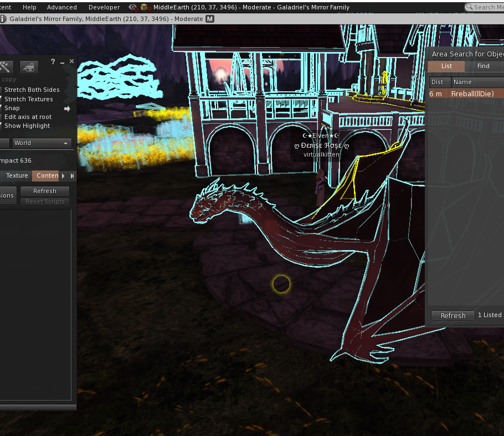Click Refresh in build Content tab

45,191
